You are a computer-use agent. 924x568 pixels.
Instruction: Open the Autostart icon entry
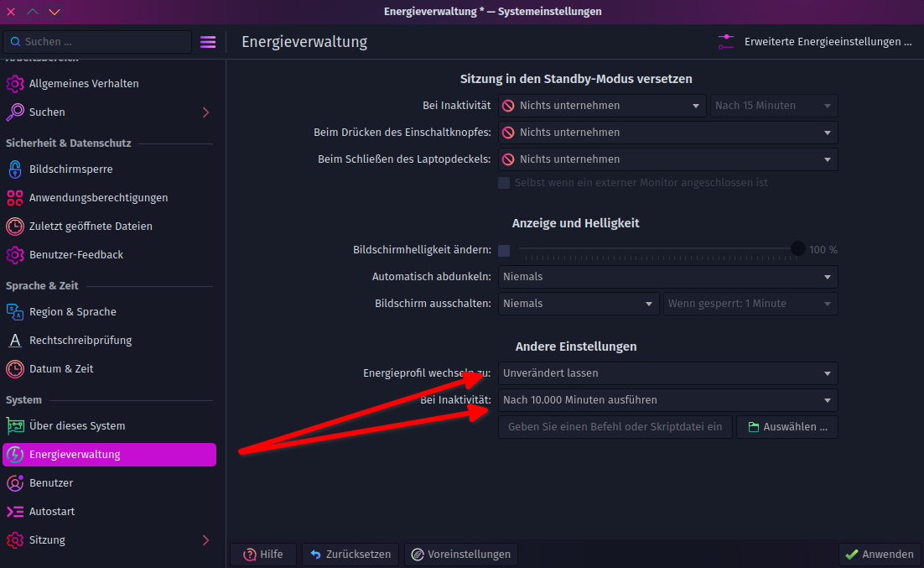(x=15, y=512)
